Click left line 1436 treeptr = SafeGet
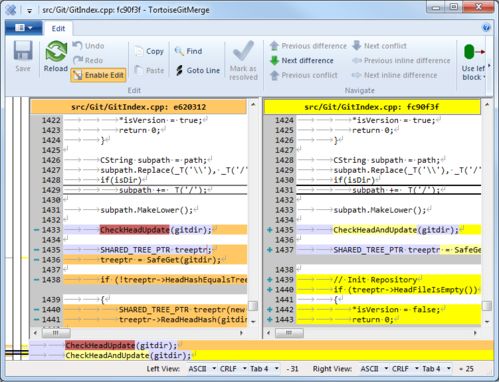 click(x=155, y=260)
